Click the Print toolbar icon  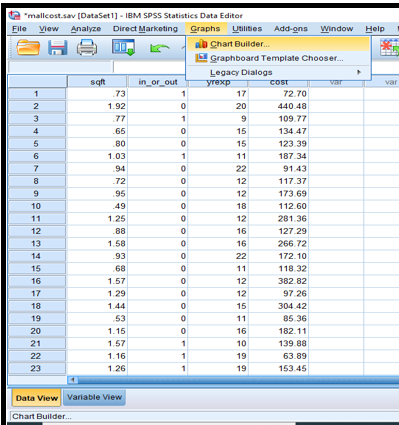click(x=87, y=47)
